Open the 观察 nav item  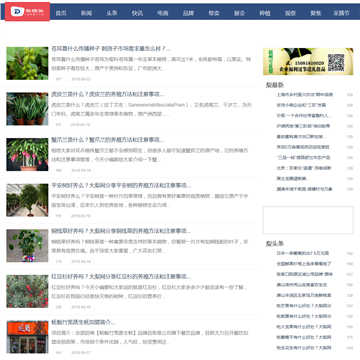(290, 13)
